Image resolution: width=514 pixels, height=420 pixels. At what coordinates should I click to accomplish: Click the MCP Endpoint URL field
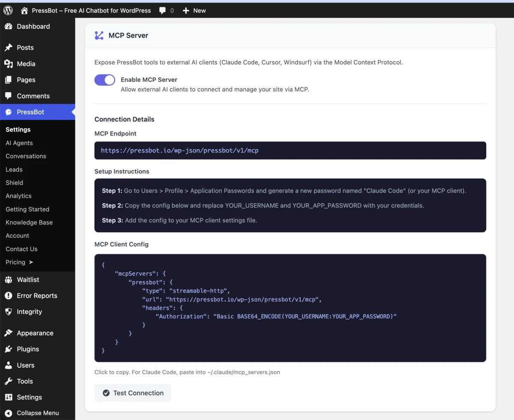(x=290, y=150)
